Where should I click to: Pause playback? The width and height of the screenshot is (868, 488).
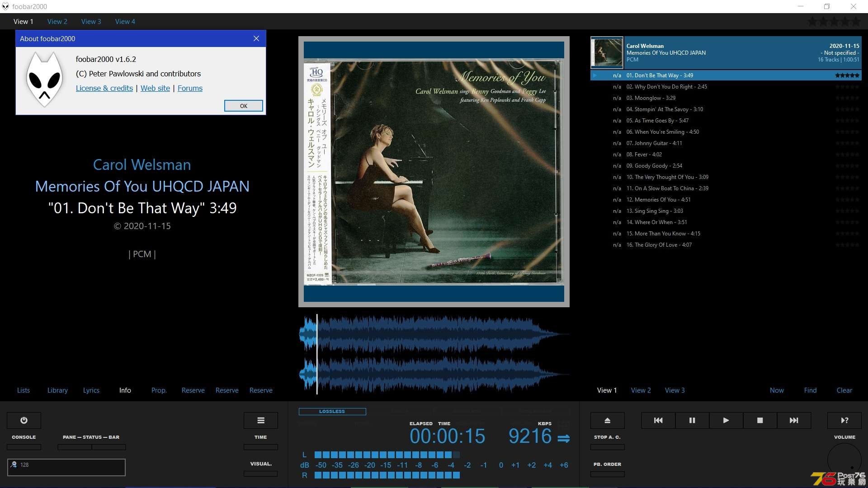tap(692, 420)
